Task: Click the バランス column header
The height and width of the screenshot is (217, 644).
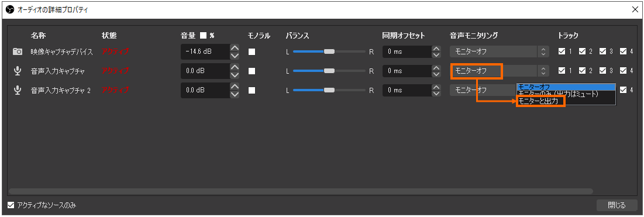Action: click(x=297, y=35)
